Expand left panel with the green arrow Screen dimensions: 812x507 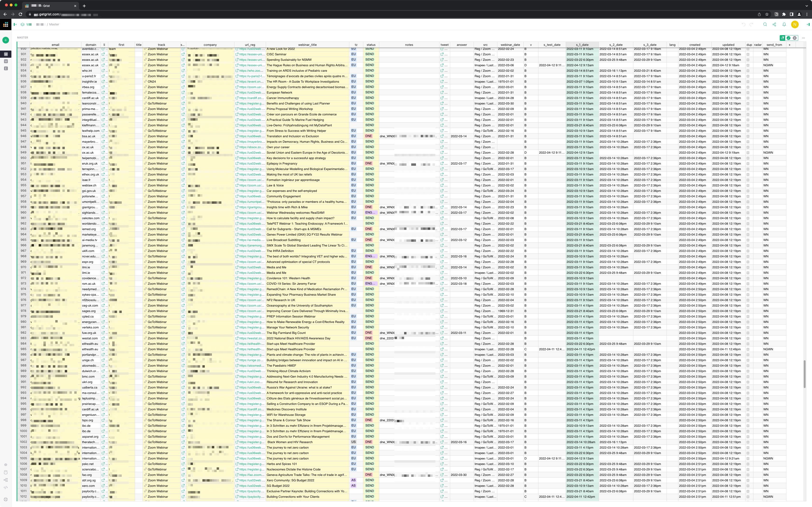(15, 24)
